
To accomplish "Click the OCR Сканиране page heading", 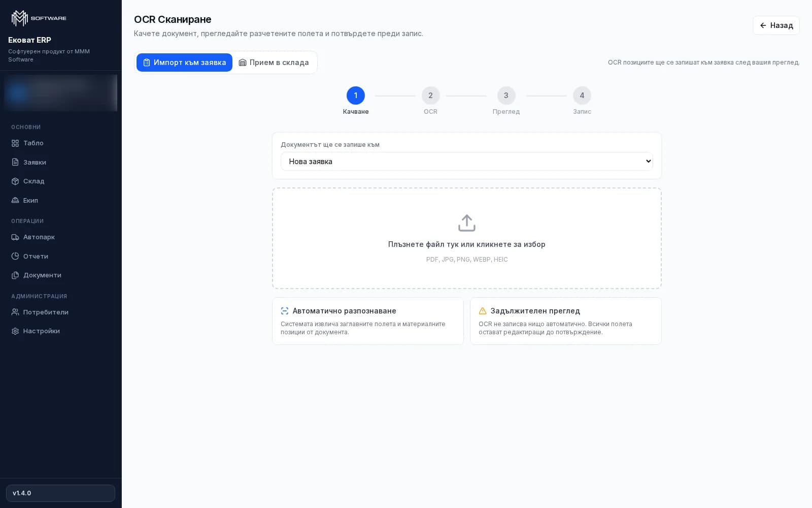I will pos(173,19).
